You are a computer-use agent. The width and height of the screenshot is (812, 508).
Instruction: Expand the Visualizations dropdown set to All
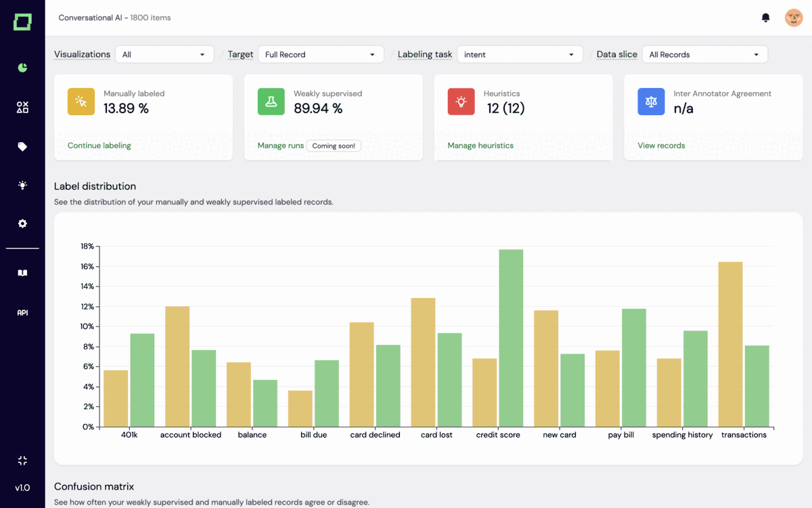pos(164,54)
